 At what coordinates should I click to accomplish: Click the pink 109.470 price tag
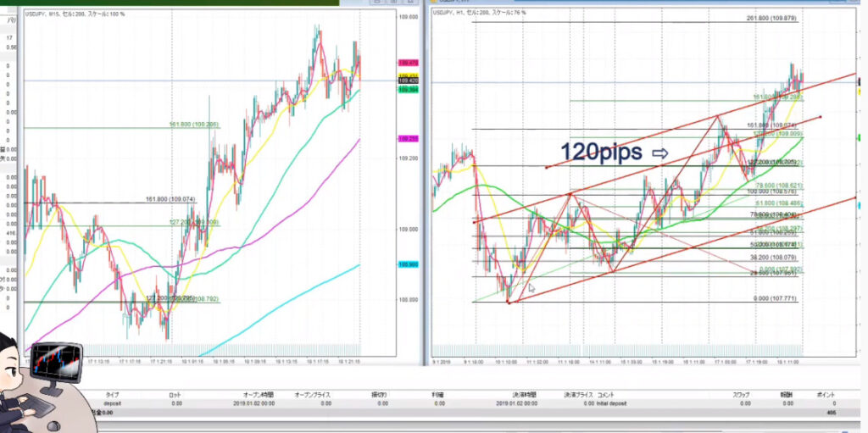[x=408, y=64]
